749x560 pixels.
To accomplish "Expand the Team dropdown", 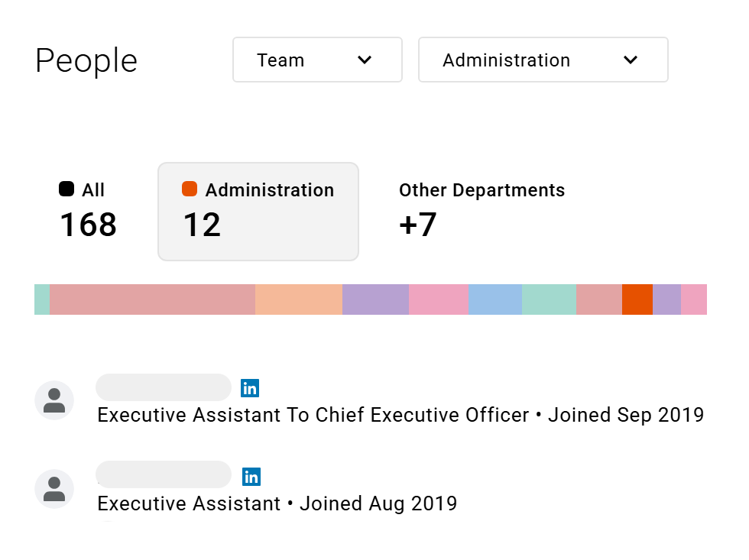I will (x=316, y=60).
